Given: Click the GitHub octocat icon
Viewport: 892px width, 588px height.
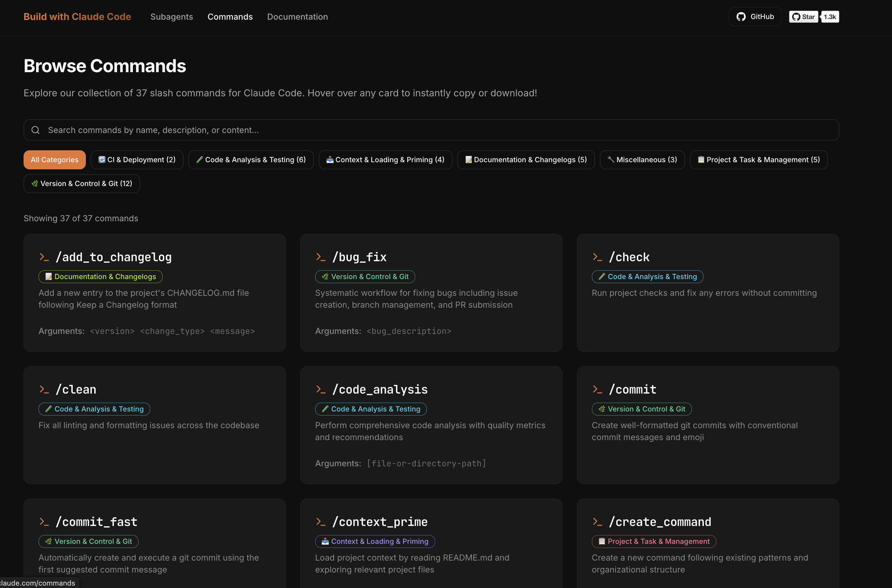Looking at the screenshot, I should click(741, 17).
